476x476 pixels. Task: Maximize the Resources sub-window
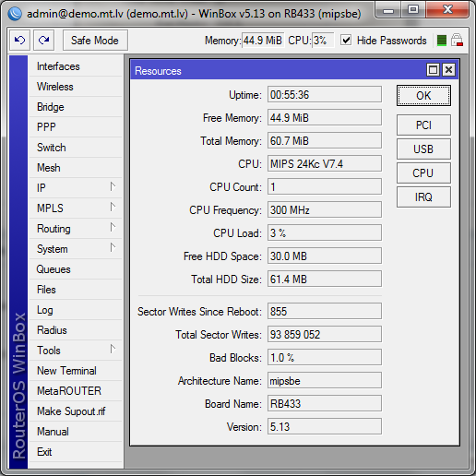[433, 70]
